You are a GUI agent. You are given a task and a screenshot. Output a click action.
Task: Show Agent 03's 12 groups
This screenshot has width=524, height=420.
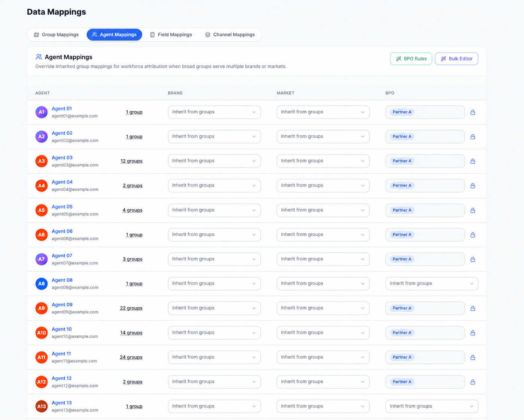tap(131, 161)
